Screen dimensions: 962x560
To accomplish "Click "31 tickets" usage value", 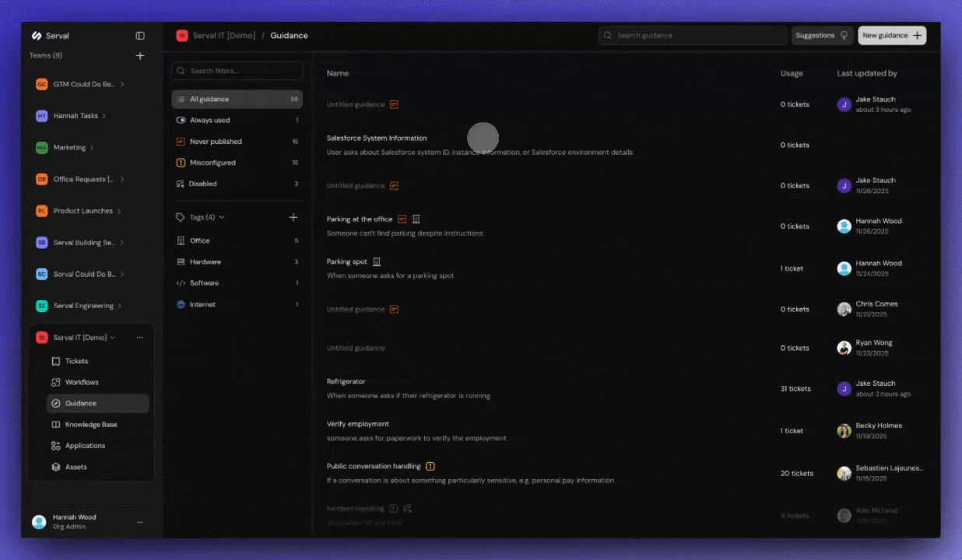I will click(795, 389).
